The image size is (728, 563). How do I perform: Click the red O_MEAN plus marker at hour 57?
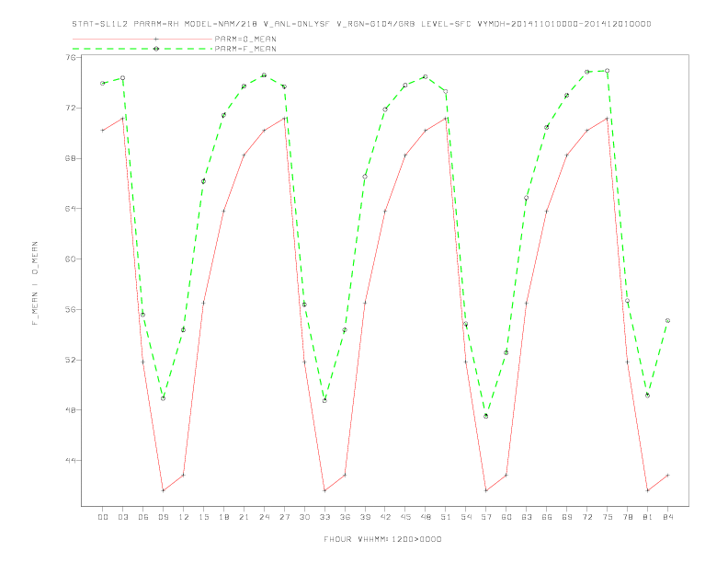[486, 490]
